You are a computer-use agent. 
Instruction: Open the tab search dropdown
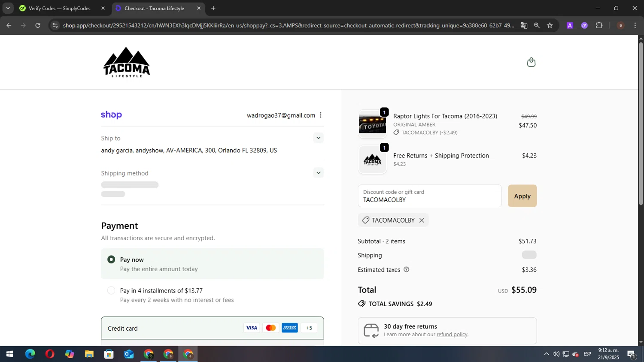(x=8, y=8)
